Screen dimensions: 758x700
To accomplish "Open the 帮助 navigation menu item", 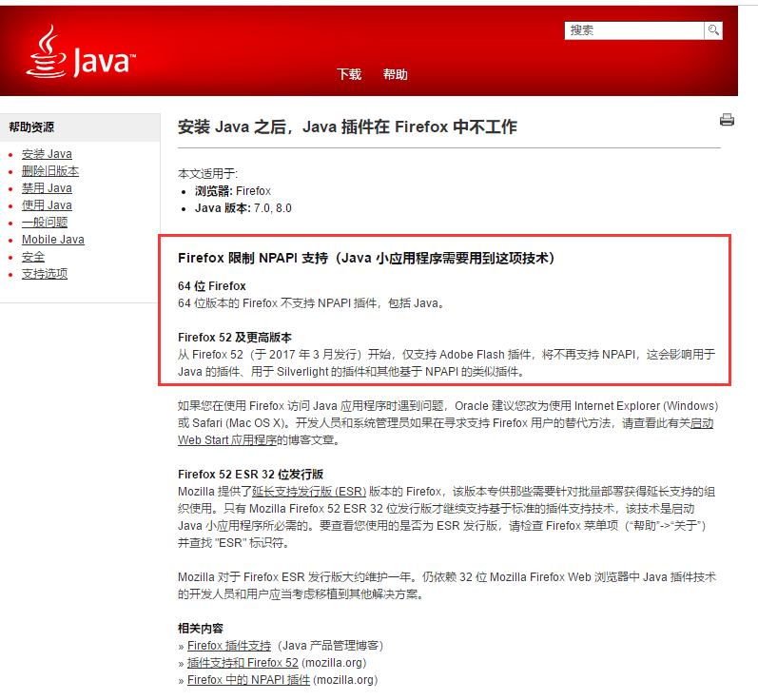I will [x=395, y=74].
